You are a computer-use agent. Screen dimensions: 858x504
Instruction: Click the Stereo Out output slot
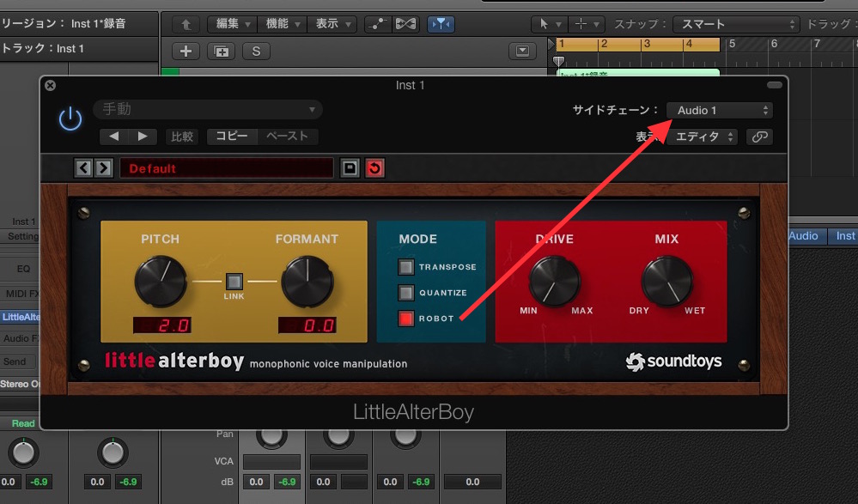point(21,384)
